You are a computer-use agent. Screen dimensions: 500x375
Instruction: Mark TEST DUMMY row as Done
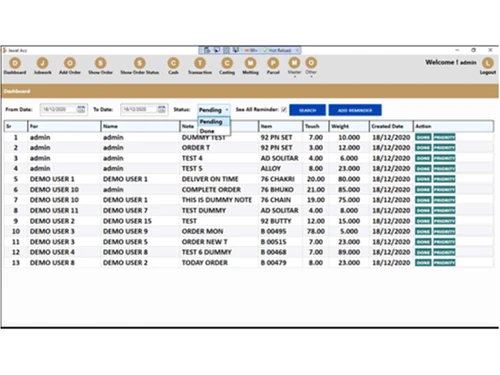[423, 210]
